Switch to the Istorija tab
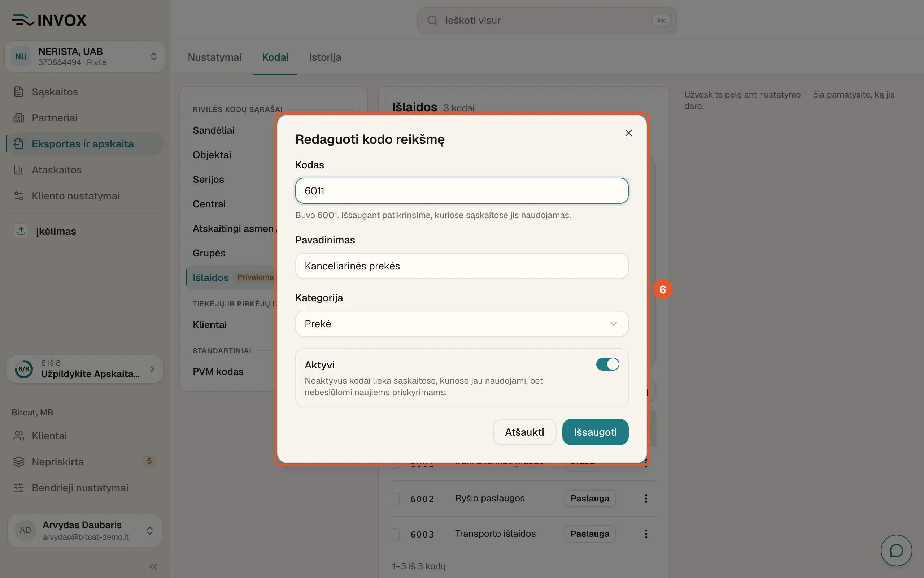 pyautogui.click(x=325, y=57)
